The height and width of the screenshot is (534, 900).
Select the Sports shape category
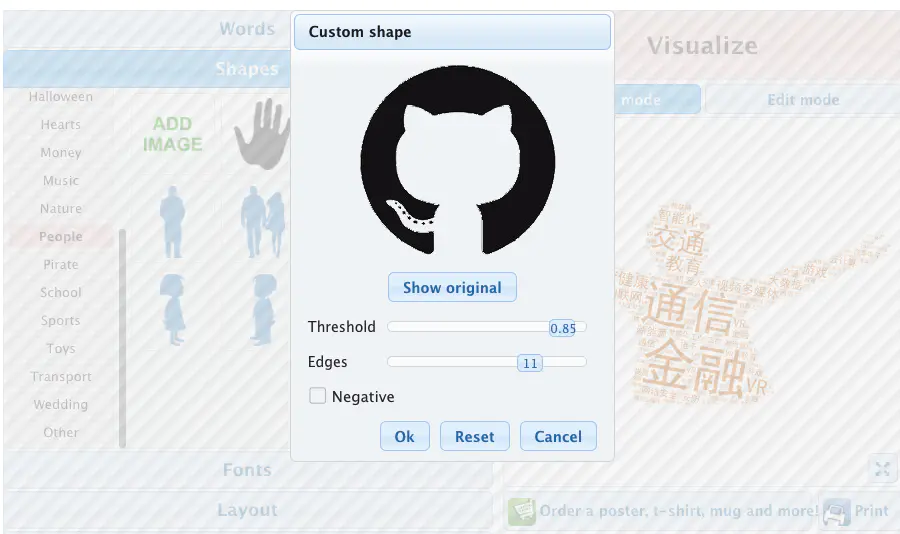click(61, 320)
